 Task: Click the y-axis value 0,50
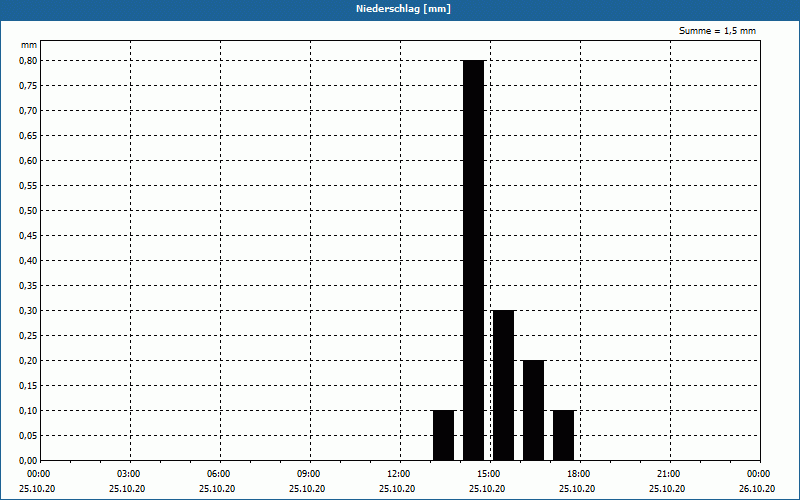pos(28,210)
